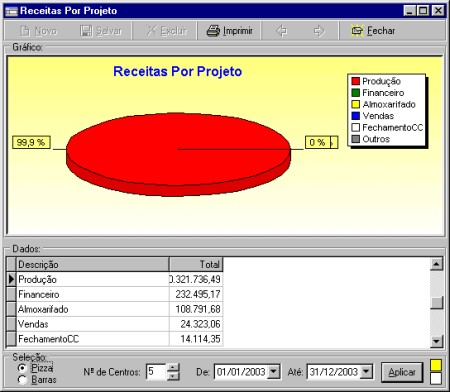Click the row selector beside Vendas
450x392 pixels.
[x=11, y=324]
